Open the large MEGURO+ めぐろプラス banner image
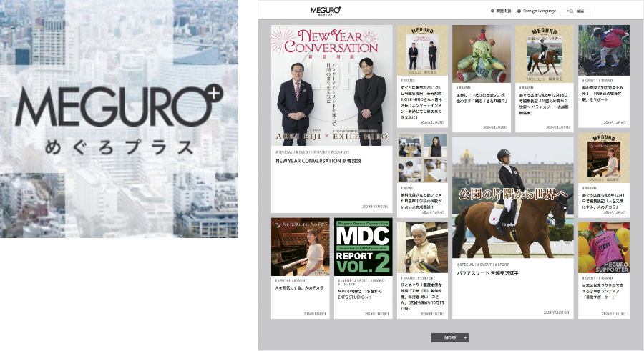Viewport: 644px width, 351px height. 119,119
